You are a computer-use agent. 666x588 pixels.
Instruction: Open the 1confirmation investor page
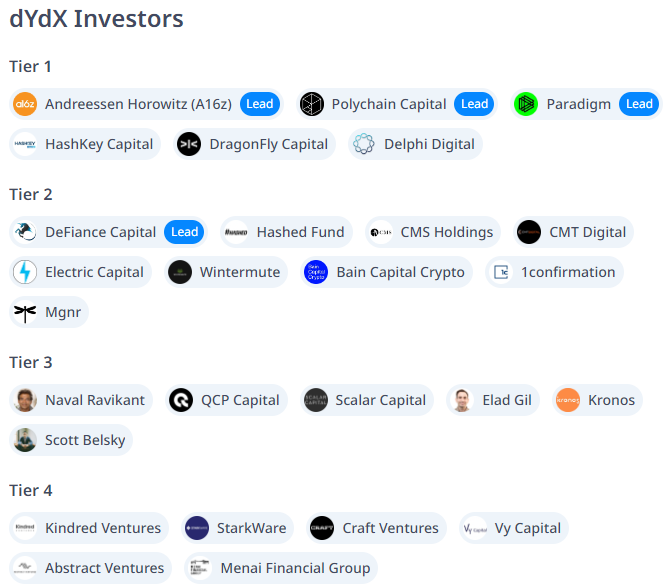554,272
